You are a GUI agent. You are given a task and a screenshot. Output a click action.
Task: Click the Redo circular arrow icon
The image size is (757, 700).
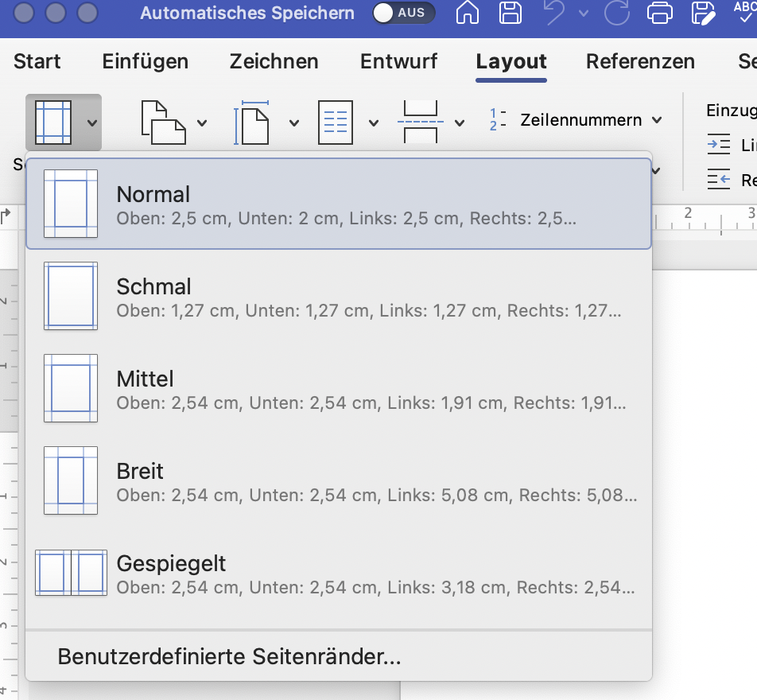(616, 14)
